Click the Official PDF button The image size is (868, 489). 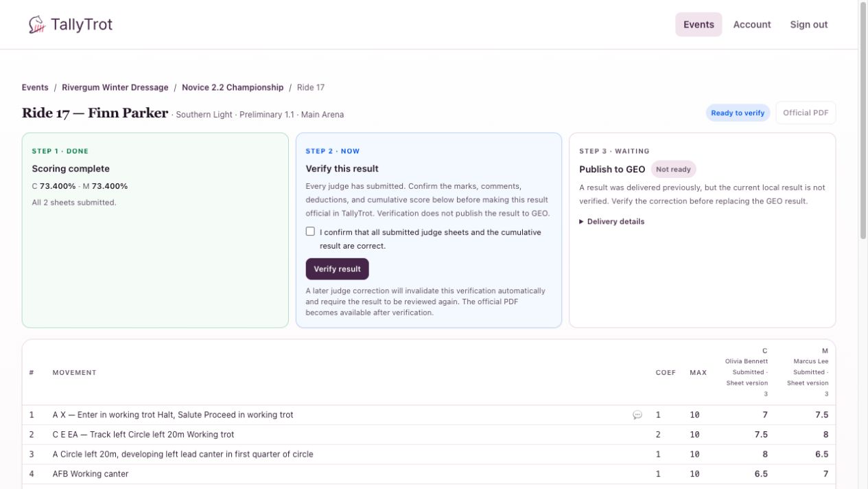coord(806,113)
